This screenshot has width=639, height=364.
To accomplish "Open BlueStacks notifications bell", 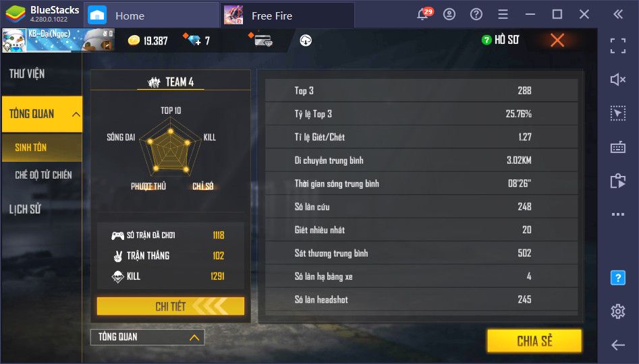I will coord(424,15).
